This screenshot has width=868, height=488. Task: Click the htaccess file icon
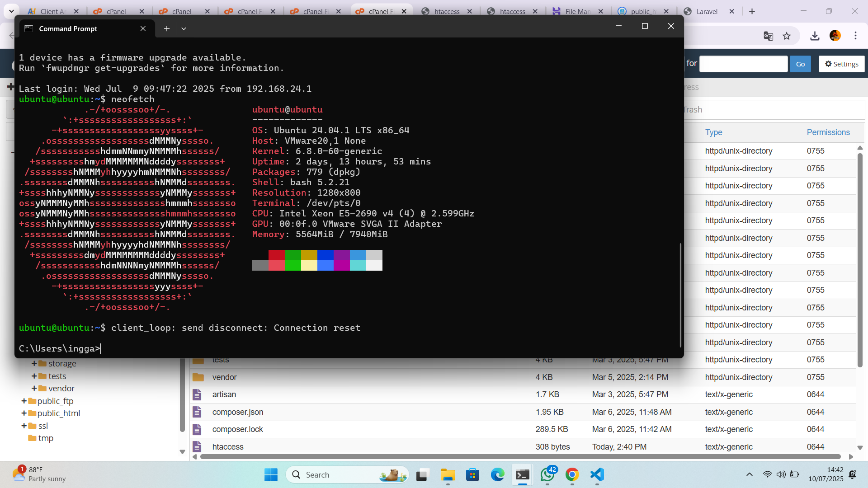coord(197,447)
